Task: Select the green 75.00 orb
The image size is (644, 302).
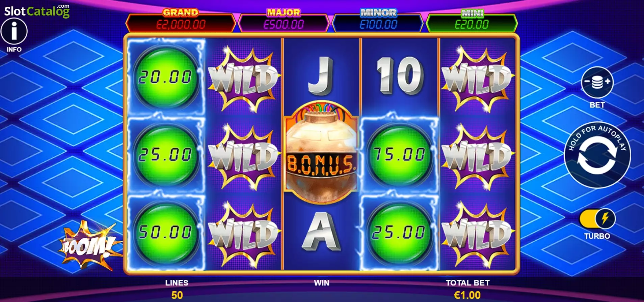Action: (399, 154)
